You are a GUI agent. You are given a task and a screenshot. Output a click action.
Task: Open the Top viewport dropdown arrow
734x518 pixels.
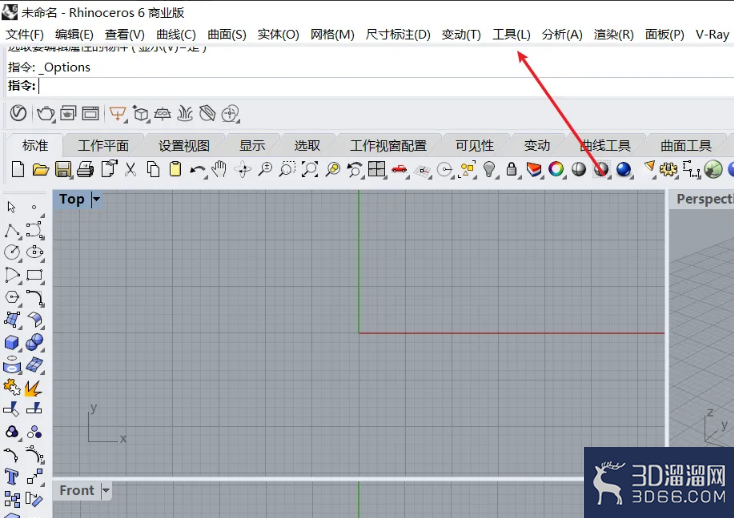96,199
